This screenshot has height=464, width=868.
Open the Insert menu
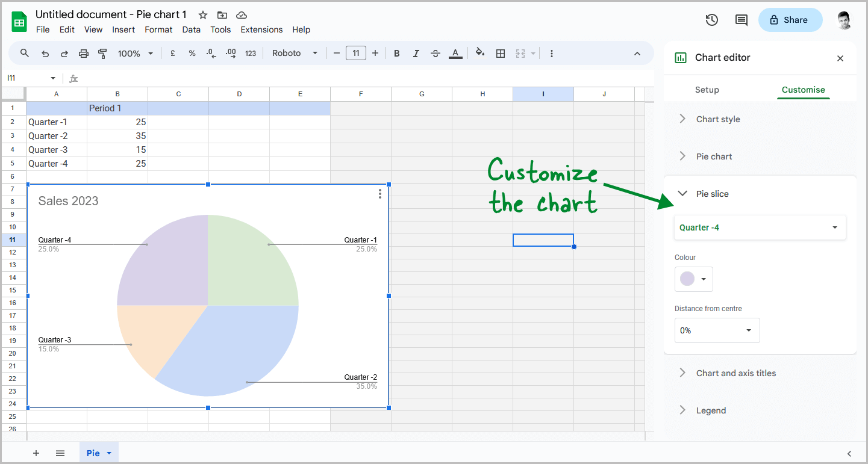(123, 29)
